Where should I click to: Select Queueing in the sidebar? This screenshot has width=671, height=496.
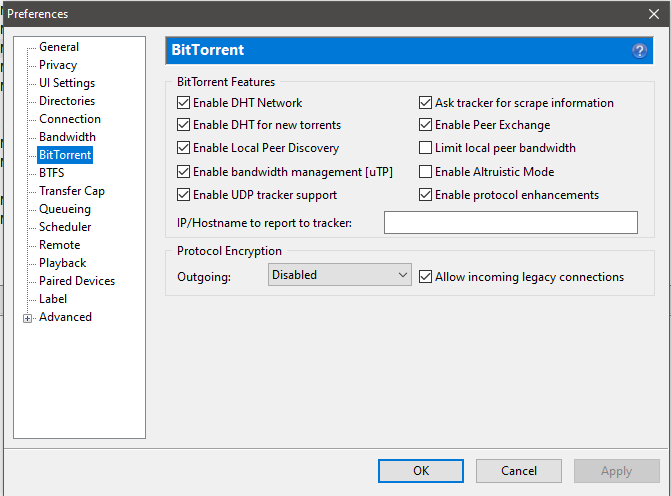(65, 209)
